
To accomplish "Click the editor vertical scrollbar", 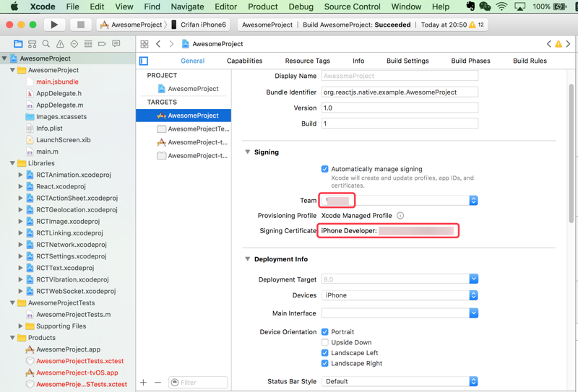I will click(x=571, y=153).
